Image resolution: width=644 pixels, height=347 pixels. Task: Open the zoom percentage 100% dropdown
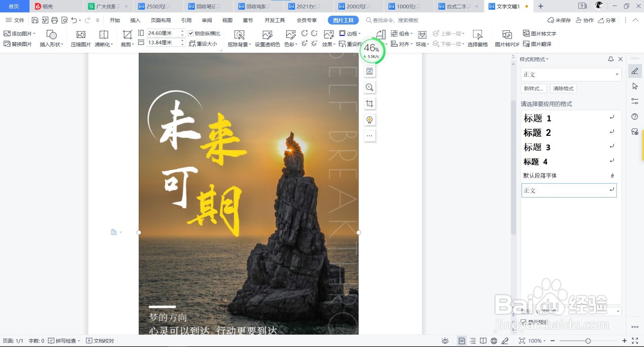click(x=537, y=341)
